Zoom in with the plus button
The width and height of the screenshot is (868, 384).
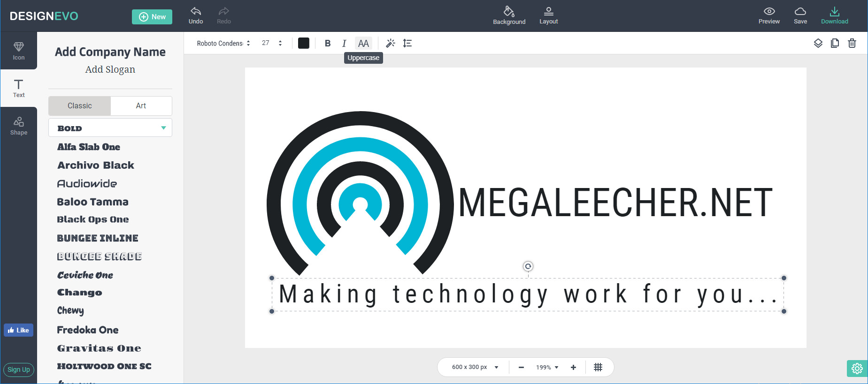pos(573,367)
